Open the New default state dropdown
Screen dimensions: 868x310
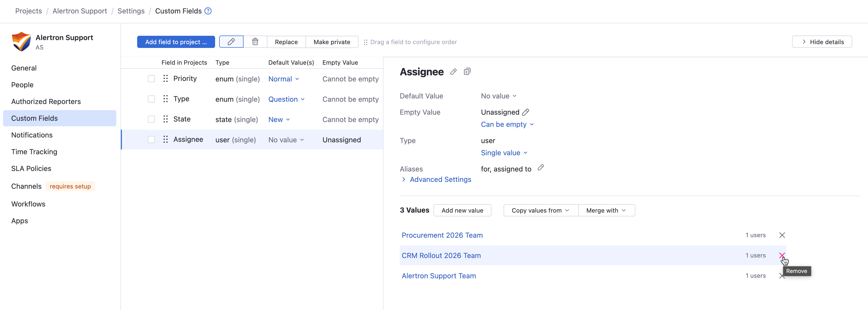pyautogui.click(x=279, y=119)
